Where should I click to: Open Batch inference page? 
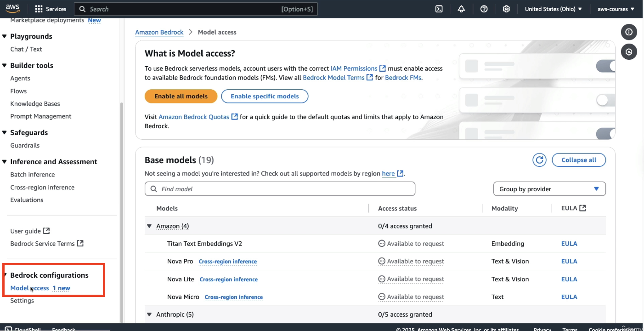point(32,174)
